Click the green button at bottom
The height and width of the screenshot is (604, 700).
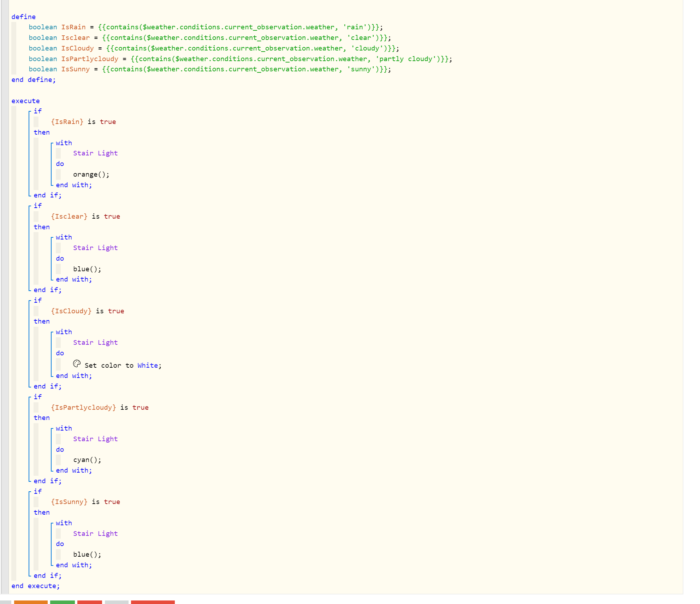tap(62, 602)
